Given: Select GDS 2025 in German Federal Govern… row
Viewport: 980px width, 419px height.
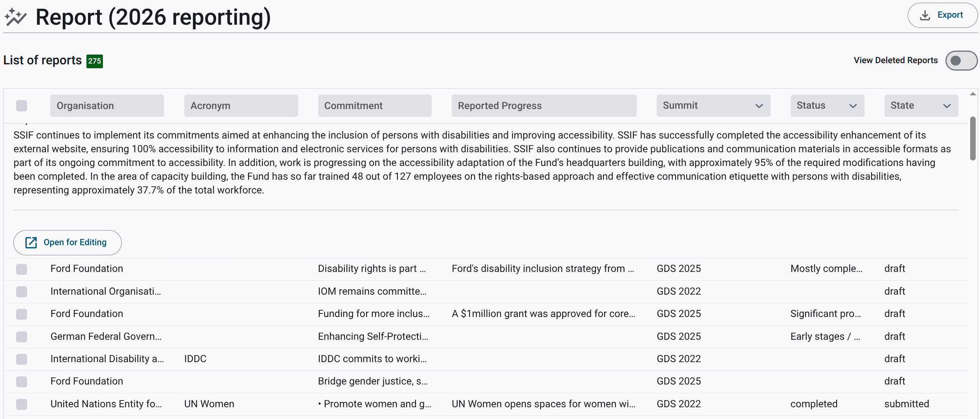Looking at the screenshot, I should 679,337.
